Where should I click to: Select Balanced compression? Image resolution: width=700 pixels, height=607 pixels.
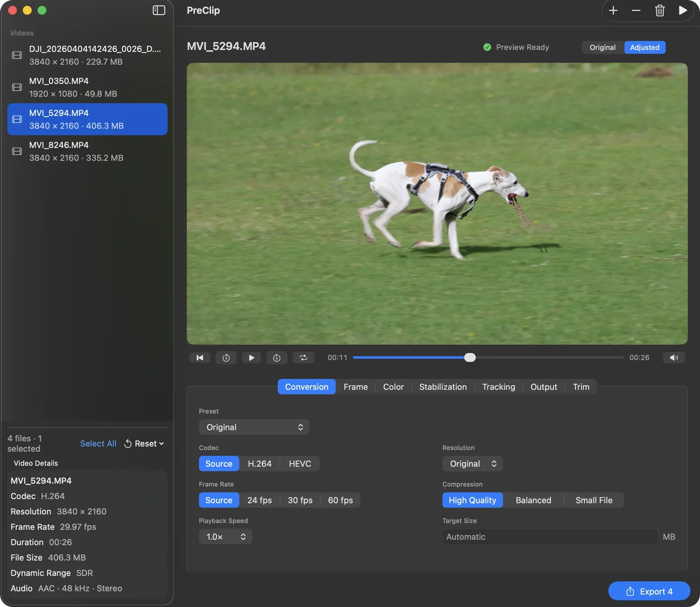533,500
